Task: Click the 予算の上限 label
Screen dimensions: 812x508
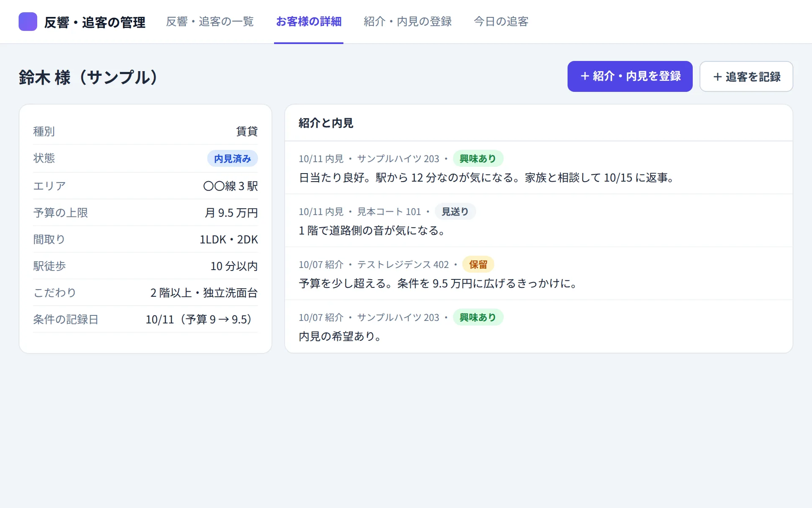Action: pyautogui.click(x=60, y=213)
